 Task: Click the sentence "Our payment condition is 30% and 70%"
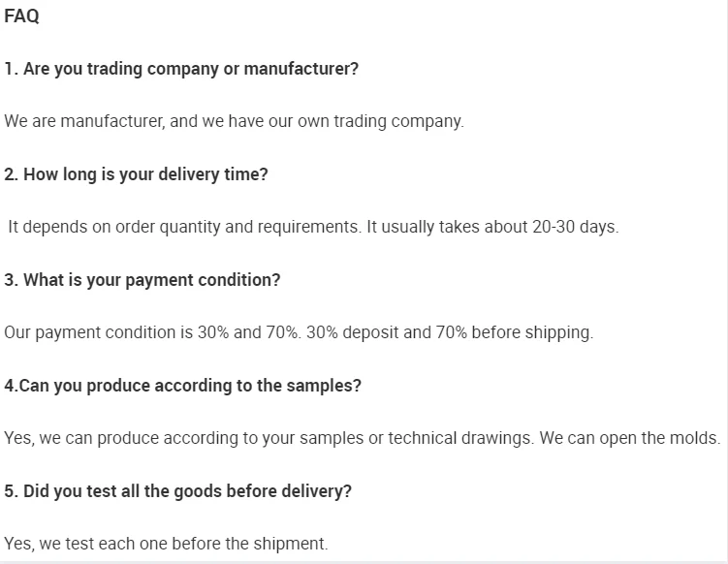coord(153,332)
